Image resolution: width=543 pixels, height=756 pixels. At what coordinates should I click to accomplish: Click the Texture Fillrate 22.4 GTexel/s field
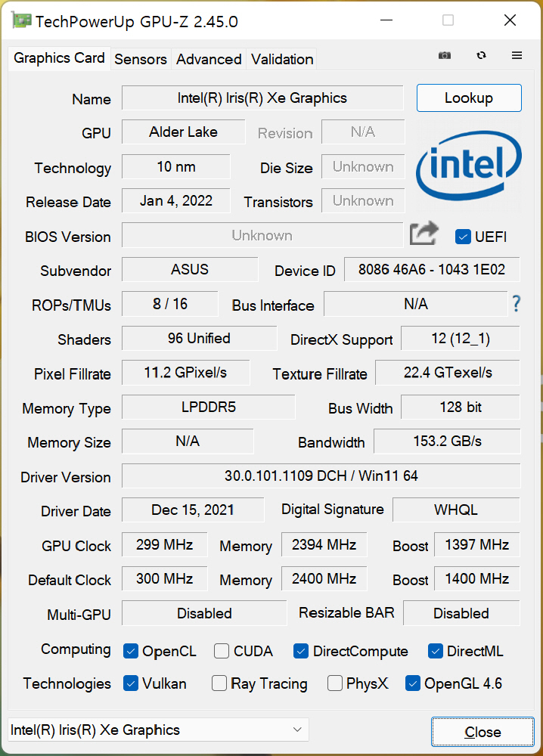pyautogui.click(x=448, y=372)
